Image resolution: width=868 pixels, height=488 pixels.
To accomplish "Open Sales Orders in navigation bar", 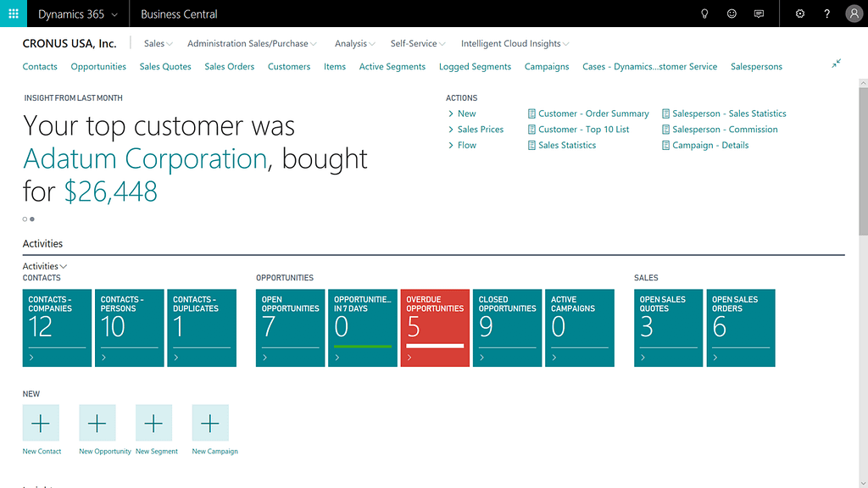I will pyautogui.click(x=229, y=66).
